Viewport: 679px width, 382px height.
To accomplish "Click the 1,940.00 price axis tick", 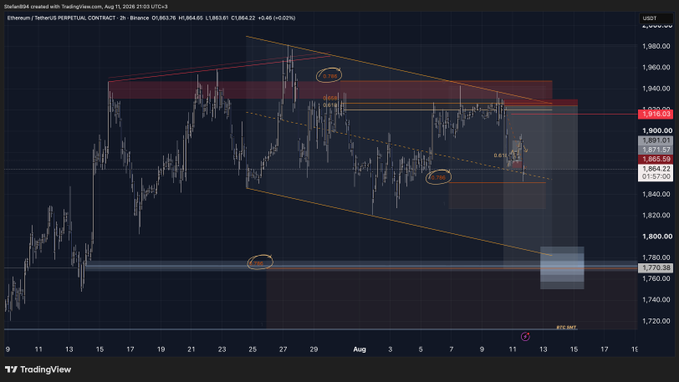I will click(656, 88).
